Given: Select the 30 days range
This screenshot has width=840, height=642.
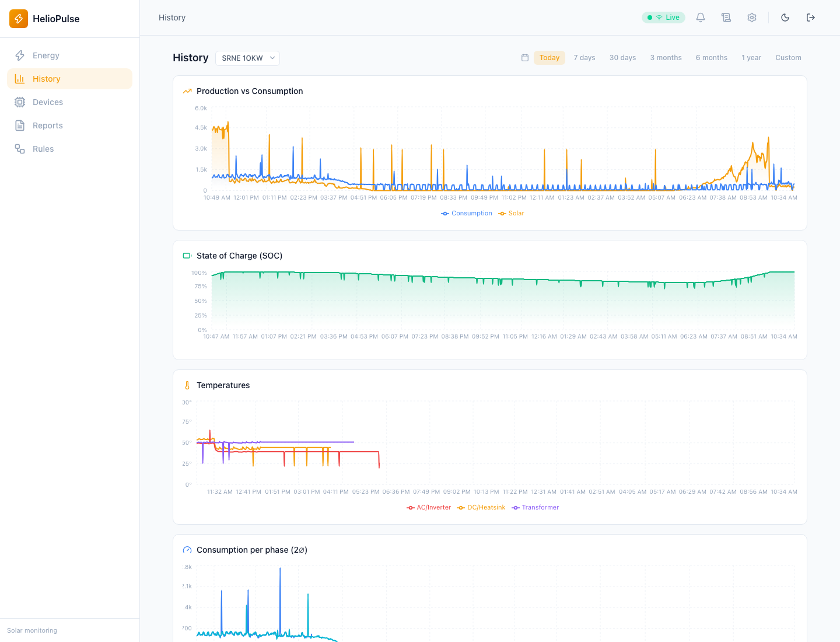Looking at the screenshot, I should tap(623, 58).
